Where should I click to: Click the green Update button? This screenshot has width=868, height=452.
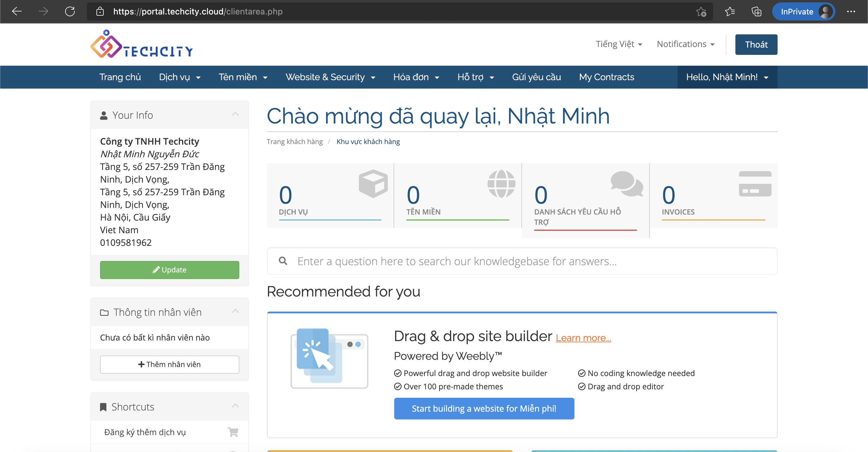coord(169,270)
